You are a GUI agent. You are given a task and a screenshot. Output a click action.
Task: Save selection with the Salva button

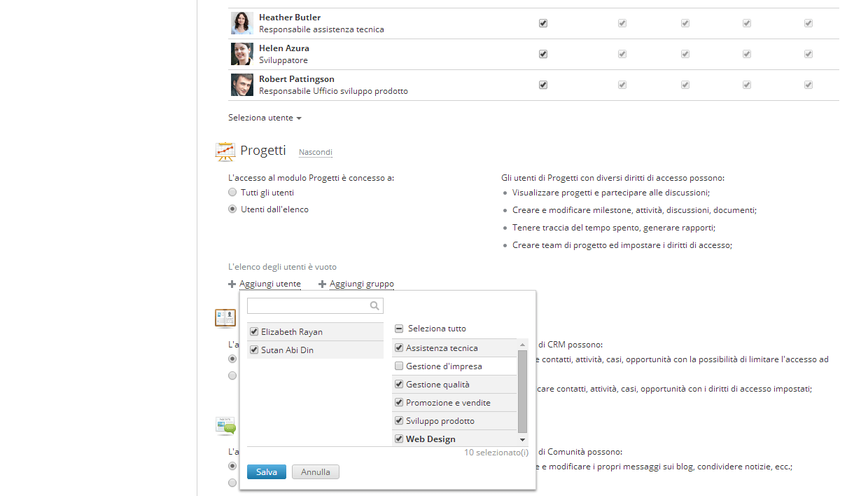coord(267,472)
